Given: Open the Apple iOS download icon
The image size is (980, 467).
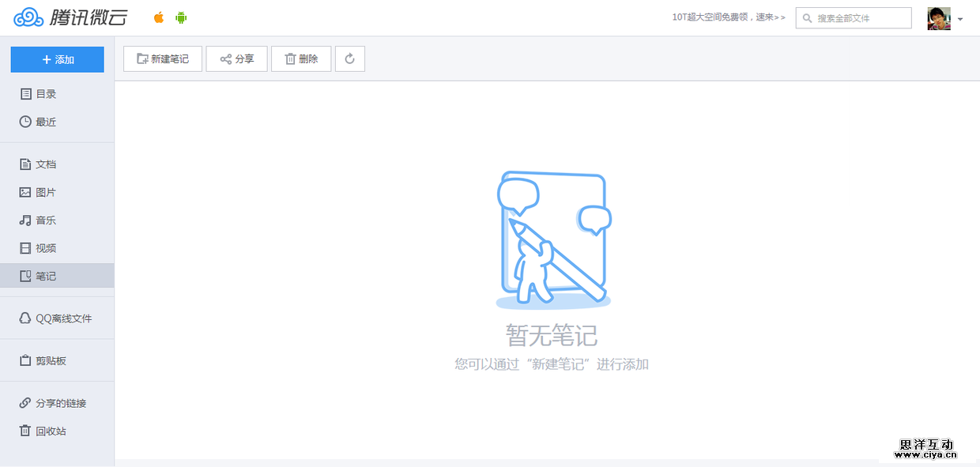Looking at the screenshot, I should 159,17.
